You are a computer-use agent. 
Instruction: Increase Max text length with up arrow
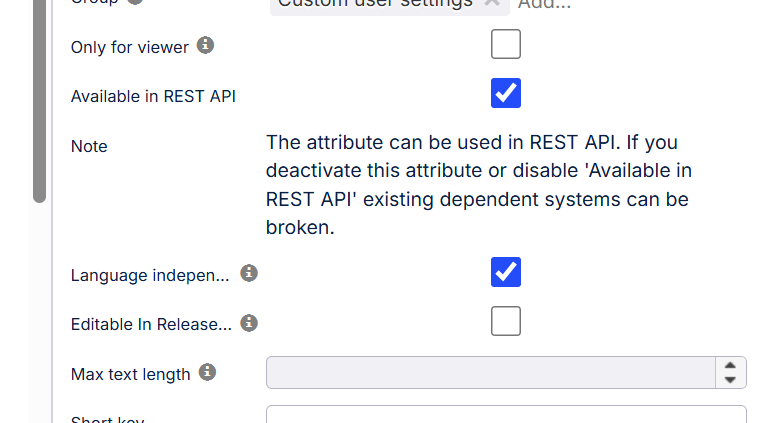[731, 366]
